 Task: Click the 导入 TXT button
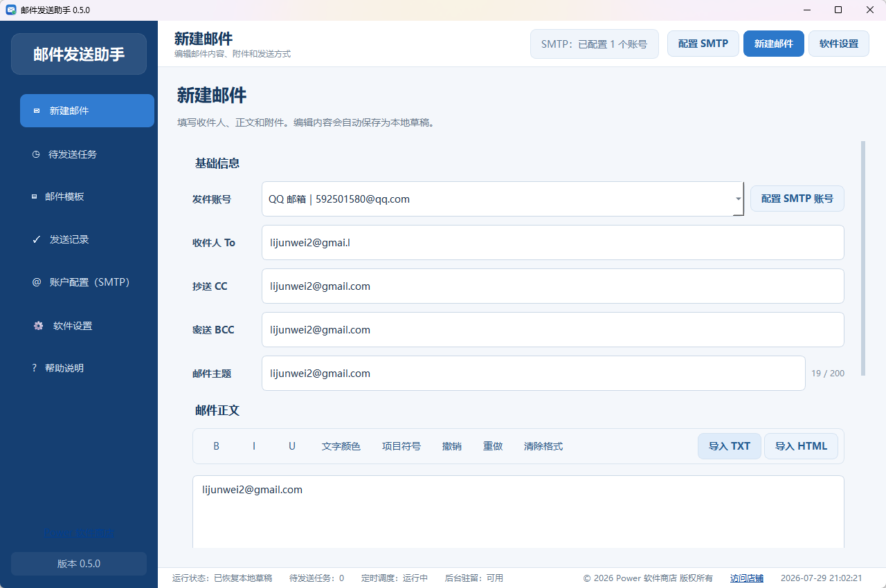click(x=730, y=446)
